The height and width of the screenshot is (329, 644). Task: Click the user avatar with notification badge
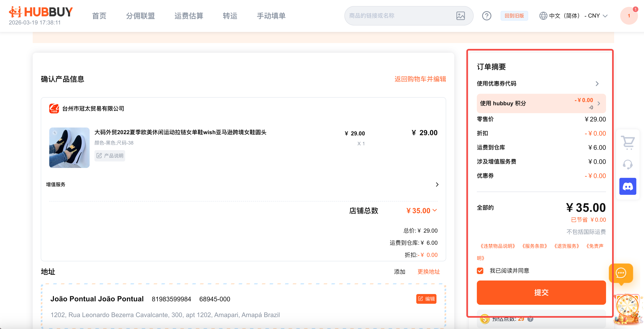coord(629,16)
